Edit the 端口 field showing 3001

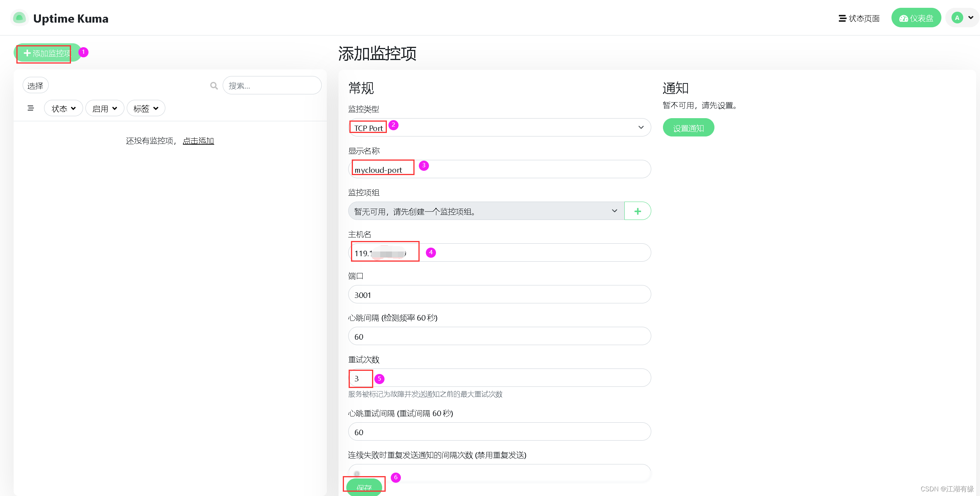500,294
